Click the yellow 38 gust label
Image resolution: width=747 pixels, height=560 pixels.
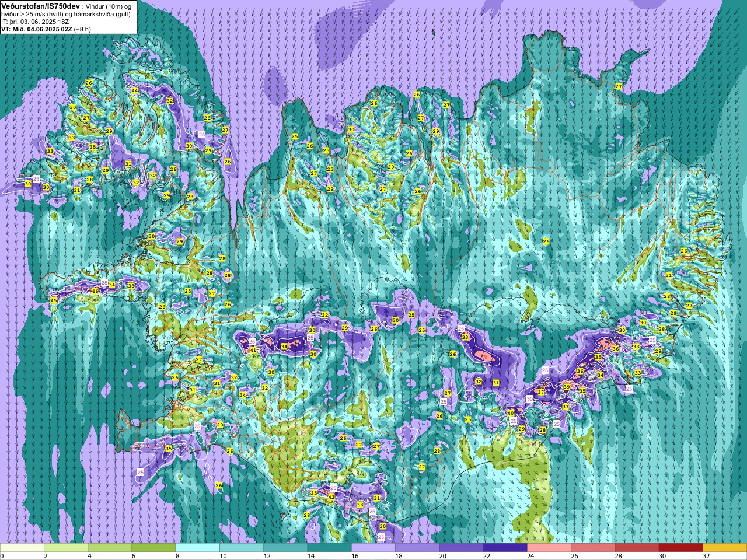tap(131, 286)
